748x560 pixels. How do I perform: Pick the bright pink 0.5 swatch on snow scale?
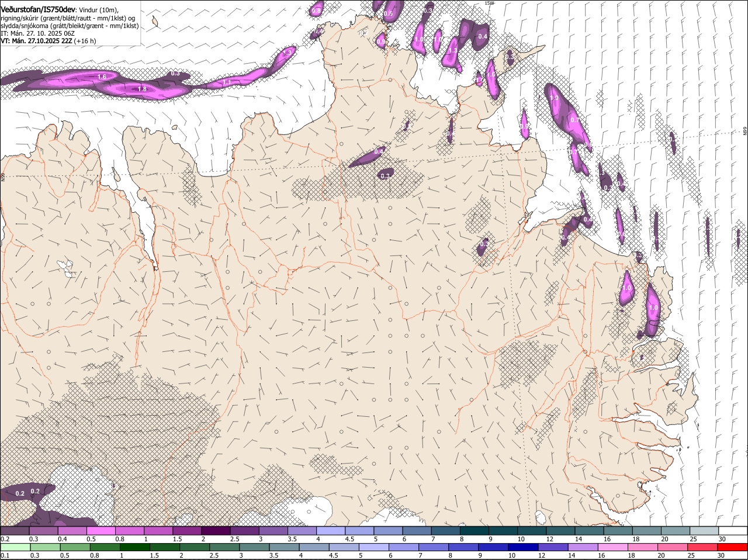pos(101,531)
